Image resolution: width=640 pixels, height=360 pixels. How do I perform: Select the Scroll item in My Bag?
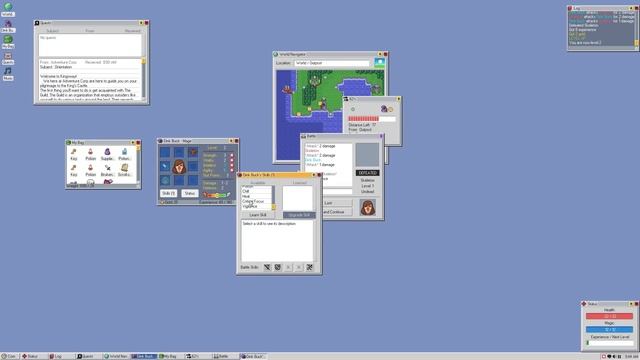124,170
